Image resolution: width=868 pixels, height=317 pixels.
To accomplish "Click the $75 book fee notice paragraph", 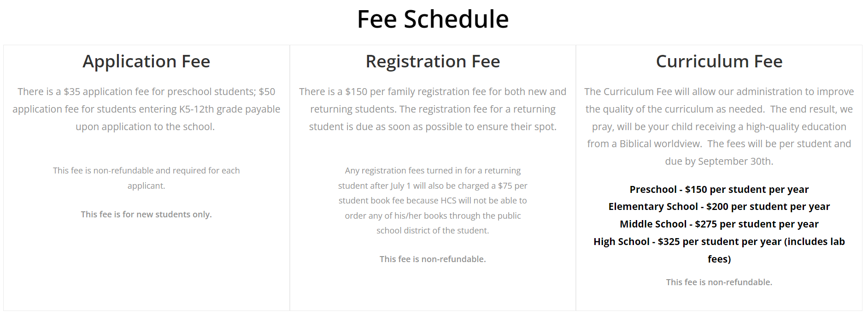I will 433,200.
